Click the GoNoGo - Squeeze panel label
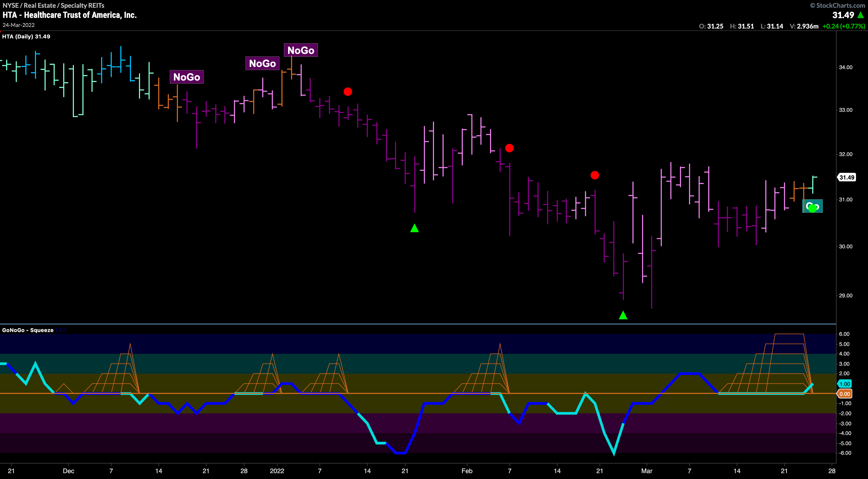The height and width of the screenshot is (479, 868). coord(28,330)
